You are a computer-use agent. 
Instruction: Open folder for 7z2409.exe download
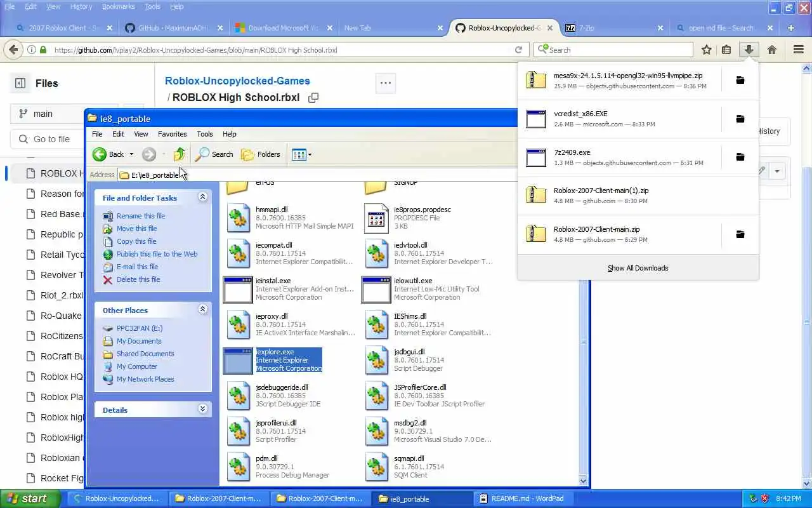pos(740,157)
